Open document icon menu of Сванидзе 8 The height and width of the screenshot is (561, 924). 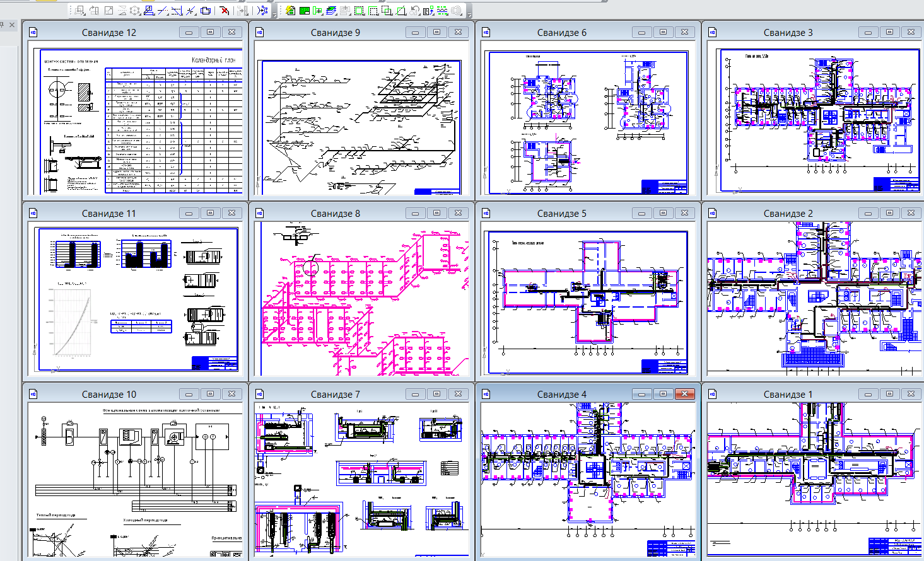[x=260, y=213]
